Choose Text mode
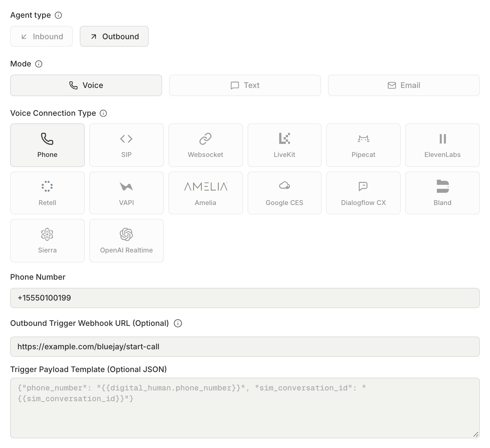The width and height of the screenshot is (490, 448). tap(245, 85)
